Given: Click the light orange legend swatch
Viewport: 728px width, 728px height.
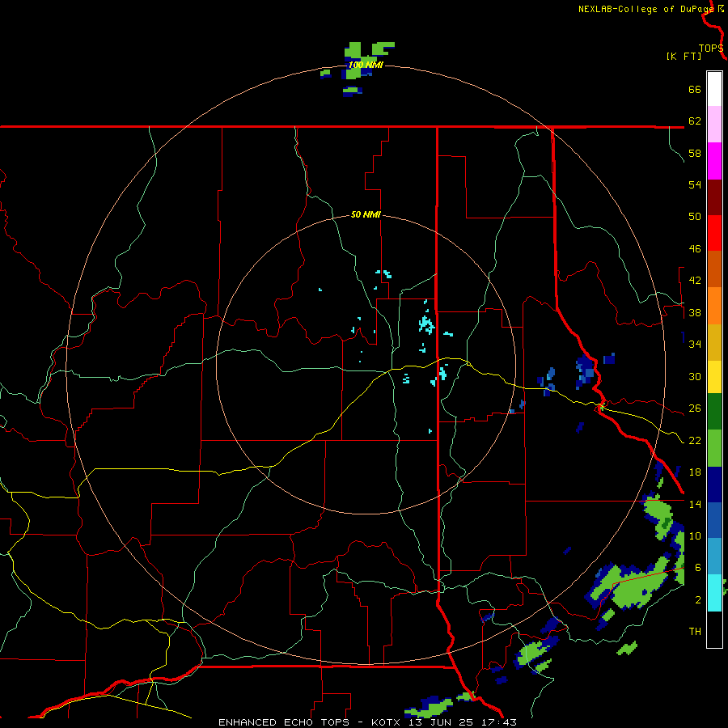Looking at the screenshot, I should pyautogui.click(x=714, y=306).
